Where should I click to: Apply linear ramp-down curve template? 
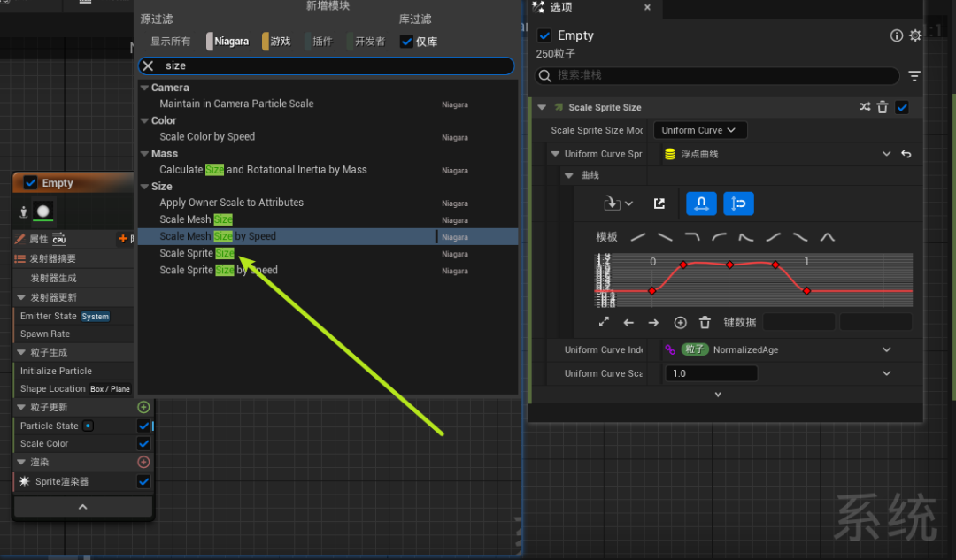(x=665, y=237)
